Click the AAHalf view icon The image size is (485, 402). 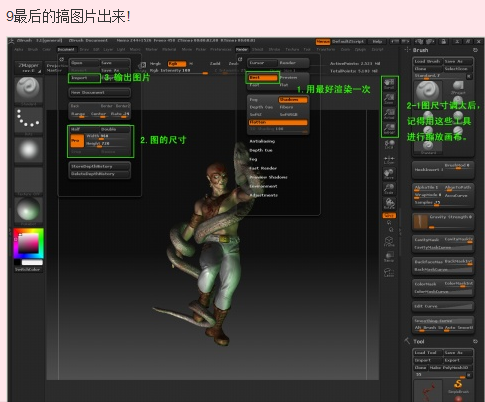[389, 128]
